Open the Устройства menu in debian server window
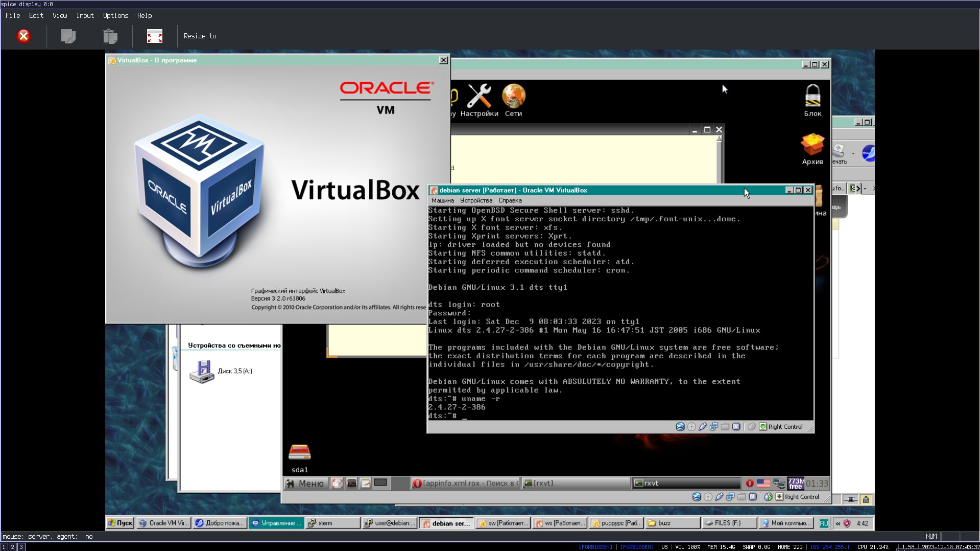The height and width of the screenshot is (551, 980). (x=476, y=200)
